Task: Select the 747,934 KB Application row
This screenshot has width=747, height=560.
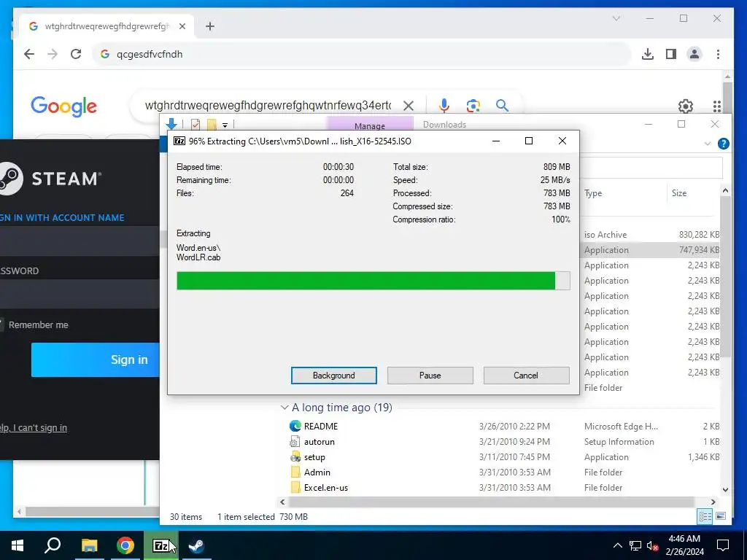Action: point(650,249)
